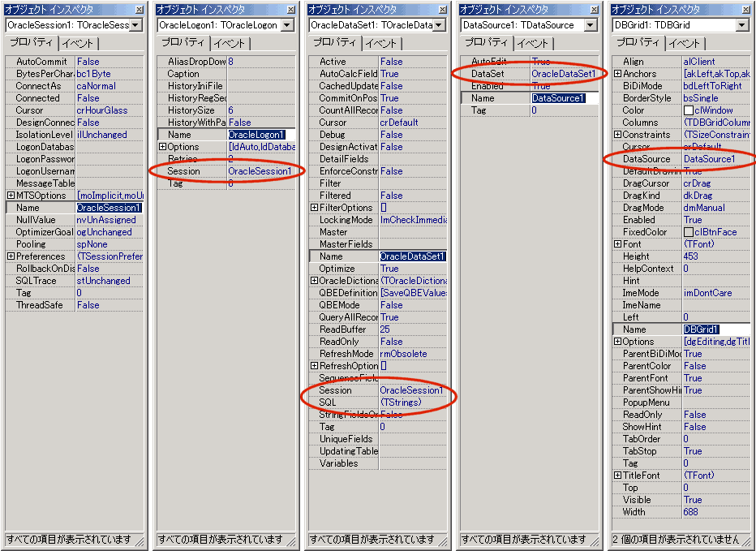This screenshot has width=756, height=551.
Task: Expand Anchors in DBGrid1 inspector
Action: tap(617, 74)
